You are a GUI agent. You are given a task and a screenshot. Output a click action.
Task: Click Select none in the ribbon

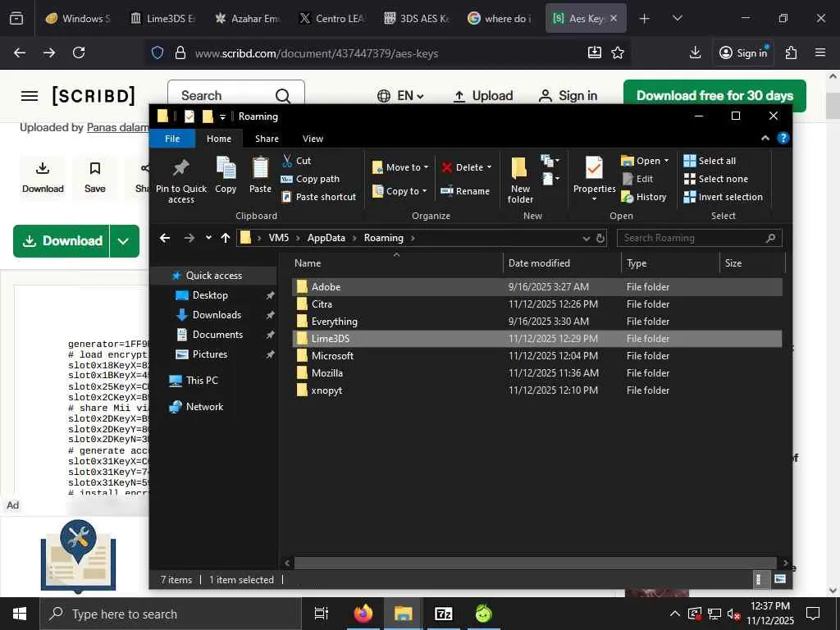pyautogui.click(x=715, y=179)
